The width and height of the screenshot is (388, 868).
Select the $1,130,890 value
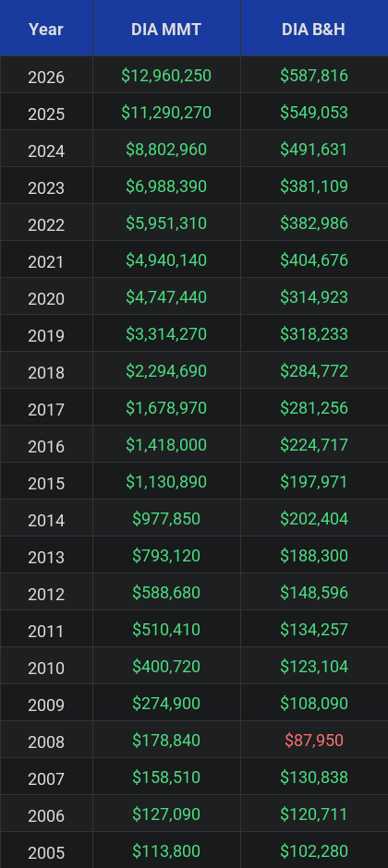166,482
